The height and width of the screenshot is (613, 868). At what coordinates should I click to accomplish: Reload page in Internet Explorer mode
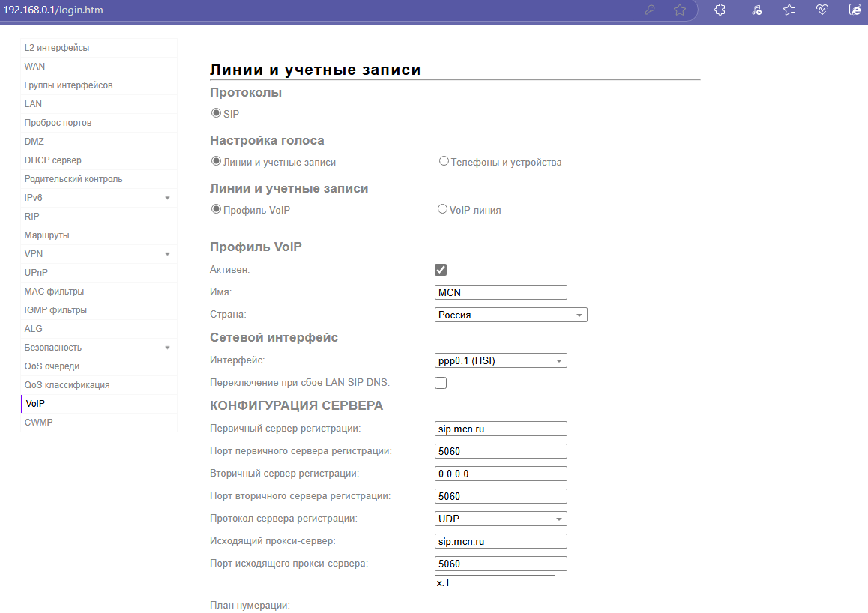[x=856, y=10]
